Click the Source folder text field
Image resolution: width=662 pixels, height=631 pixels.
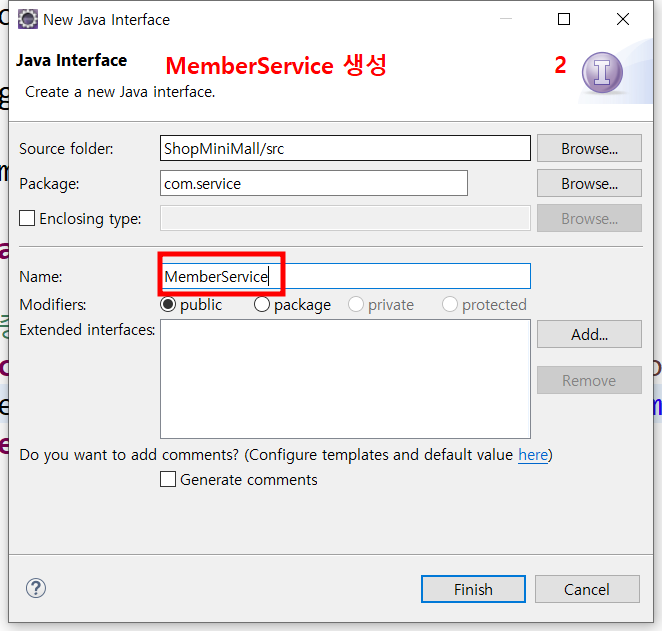[345, 148]
